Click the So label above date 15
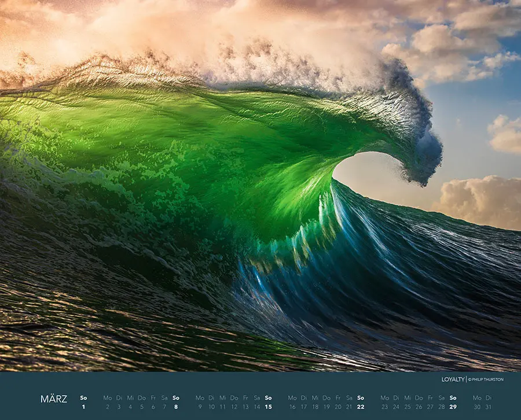Screen dimensions: 521x420 [x=268, y=398]
